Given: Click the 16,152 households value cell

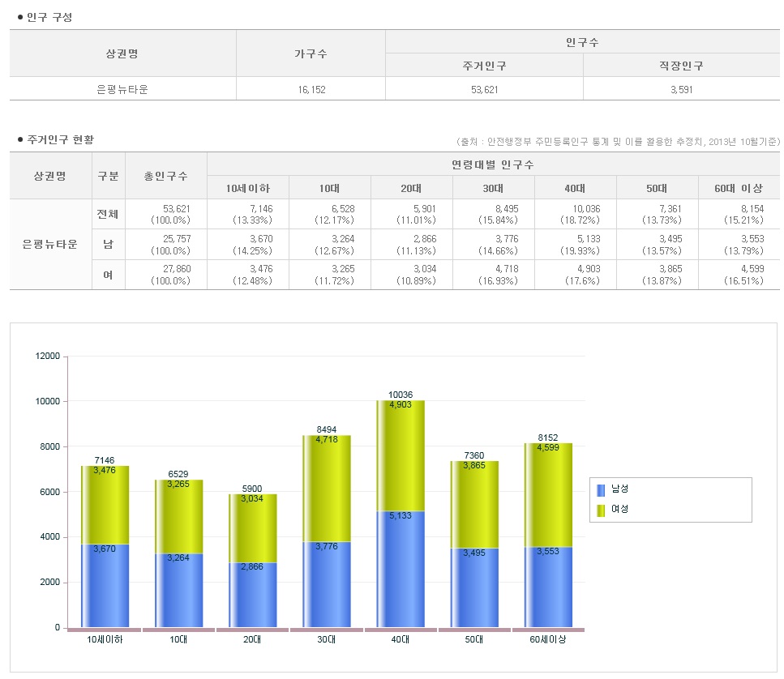Looking at the screenshot, I should click(311, 89).
